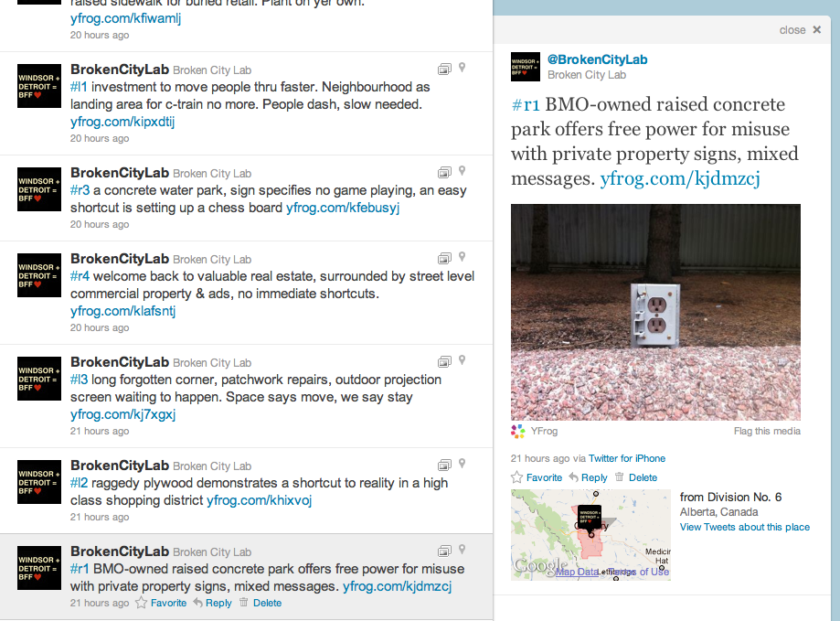Click the media icon on the #l1 tweet
The height and width of the screenshot is (621, 840).
click(x=444, y=70)
